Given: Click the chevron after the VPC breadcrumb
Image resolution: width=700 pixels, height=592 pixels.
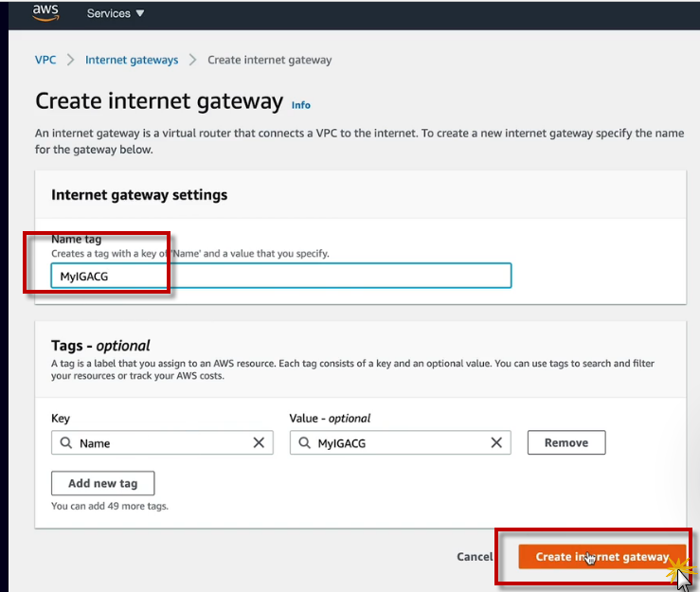Looking at the screenshot, I should 70,60.
